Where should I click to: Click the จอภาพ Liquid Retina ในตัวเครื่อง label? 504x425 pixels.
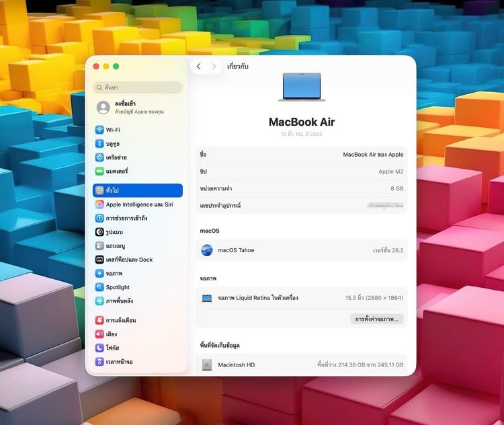pos(258,298)
